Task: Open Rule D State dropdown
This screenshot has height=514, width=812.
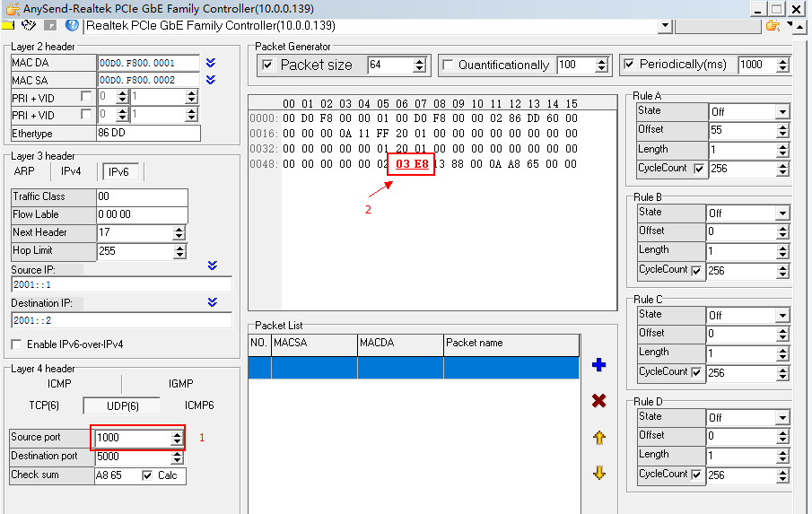Action: (x=782, y=417)
